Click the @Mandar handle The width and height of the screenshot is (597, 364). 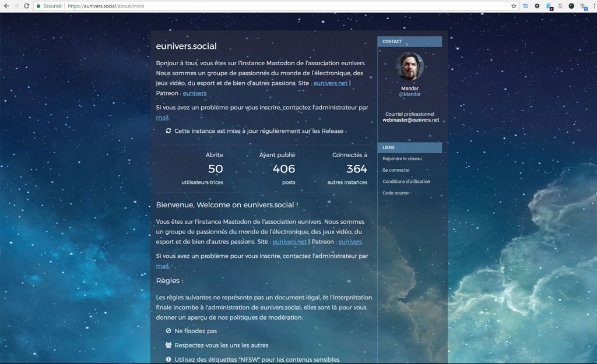point(410,94)
